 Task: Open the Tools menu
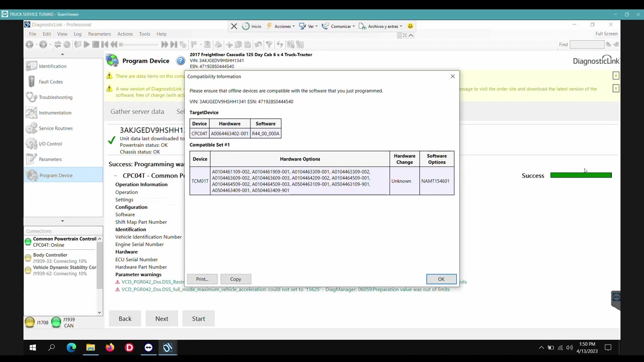coord(144,34)
